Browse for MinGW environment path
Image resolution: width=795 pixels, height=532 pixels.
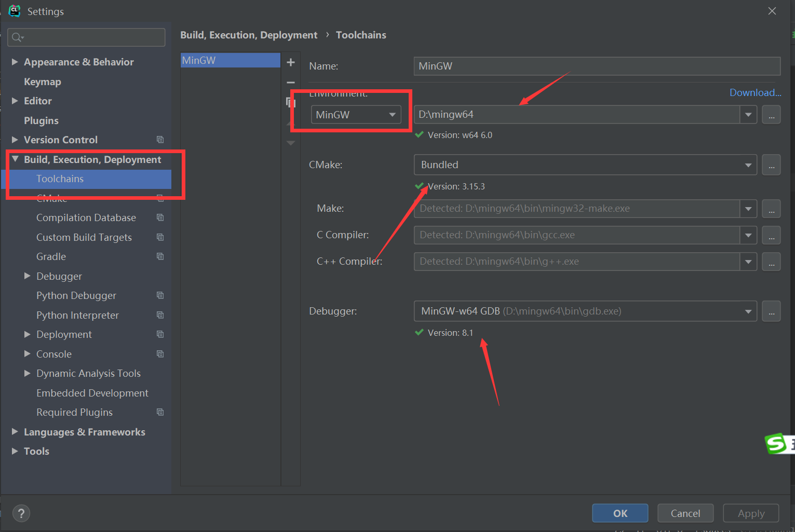point(771,115)
